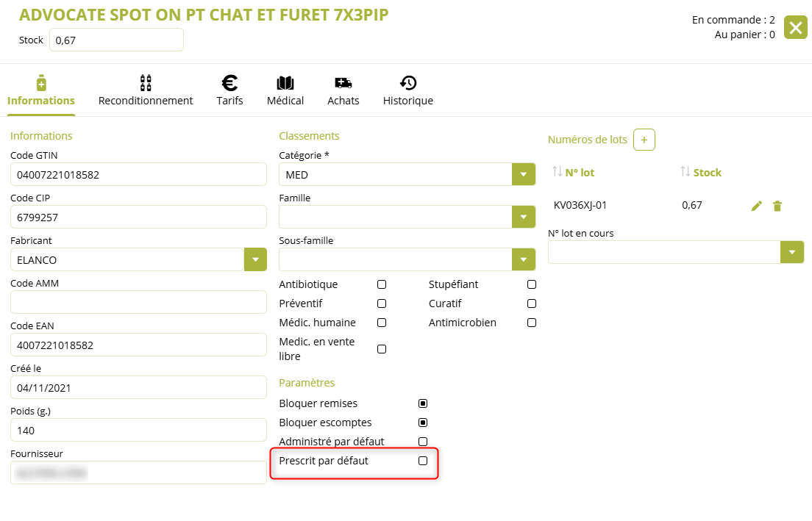Add a new lot number with plus button
This screenshot has width=812, height=521.
click(644, 139)
